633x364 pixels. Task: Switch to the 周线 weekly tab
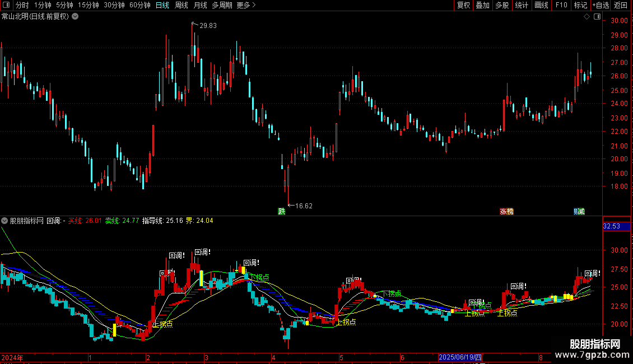[181, 5]
